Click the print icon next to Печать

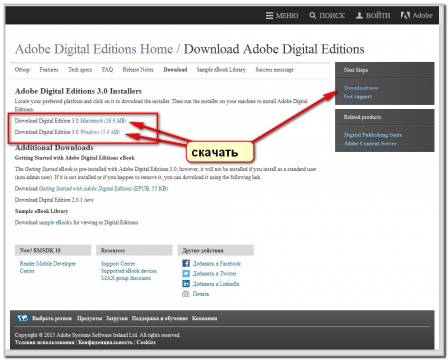click(186, 294)
